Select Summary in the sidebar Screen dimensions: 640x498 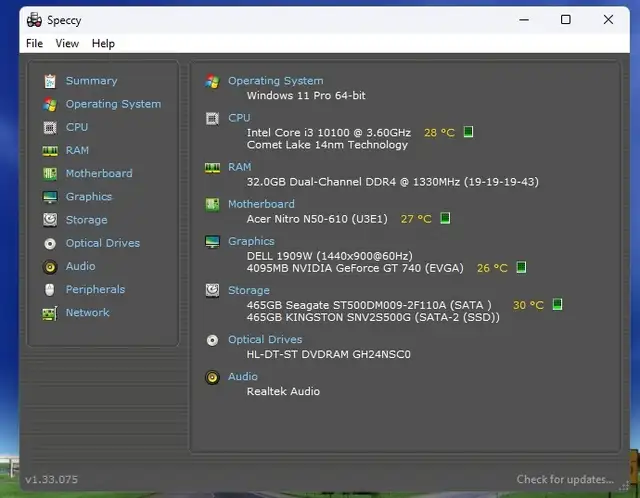click(x=92, y=81)
